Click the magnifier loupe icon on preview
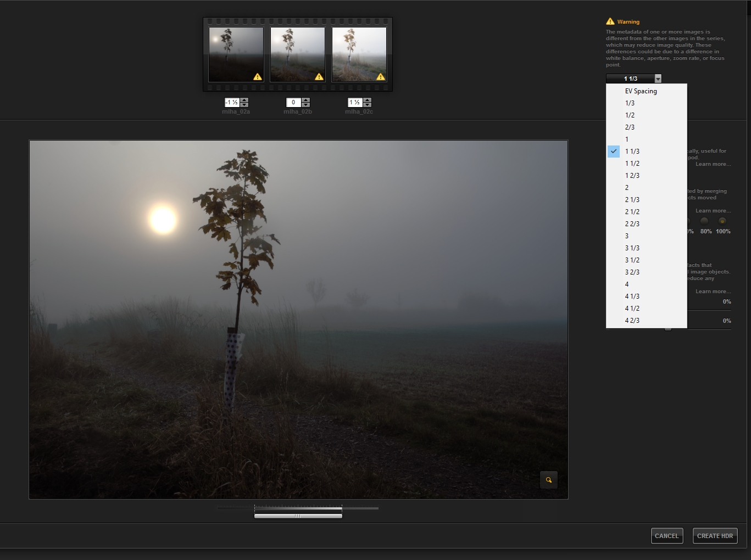Viewport: 751px width, 560px height. (548, 480)
